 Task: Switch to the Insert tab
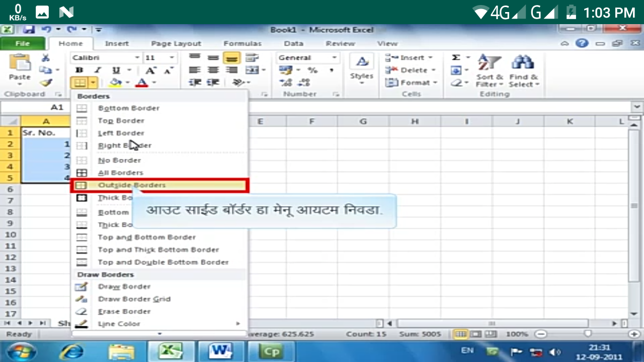click(117, 44)
